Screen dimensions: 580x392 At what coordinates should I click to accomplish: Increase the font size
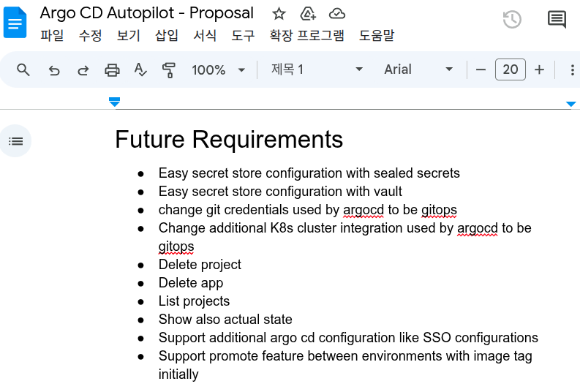click(539, 69)
